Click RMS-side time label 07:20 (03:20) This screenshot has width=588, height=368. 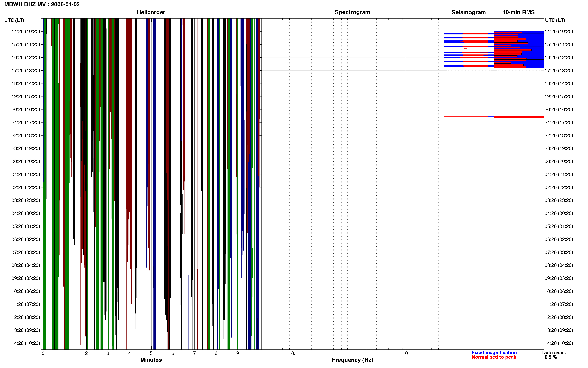pos(559,252)
